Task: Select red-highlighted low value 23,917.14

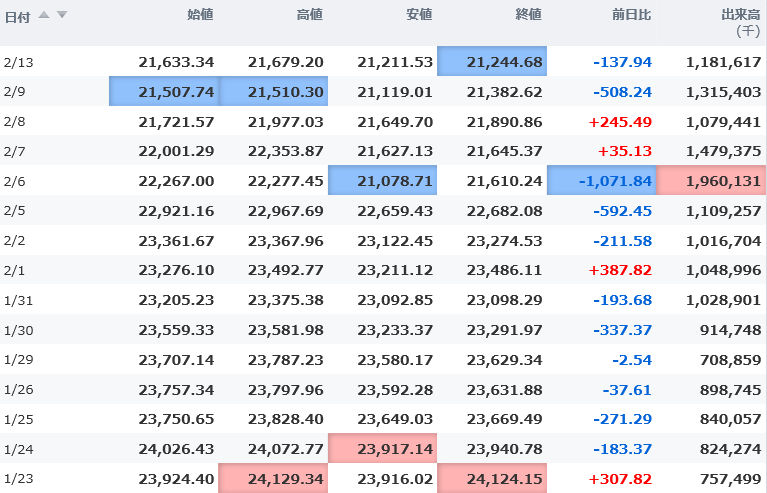Action: (x=383, y=448)
